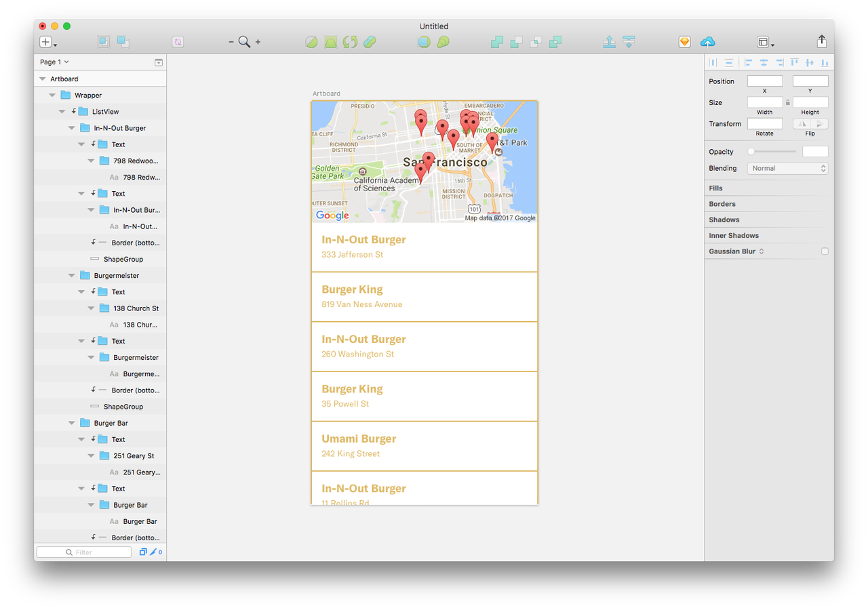The height and width of the screenshot is (610, 868).
Task: Click the Size Width input field
Action: (765, 102)
